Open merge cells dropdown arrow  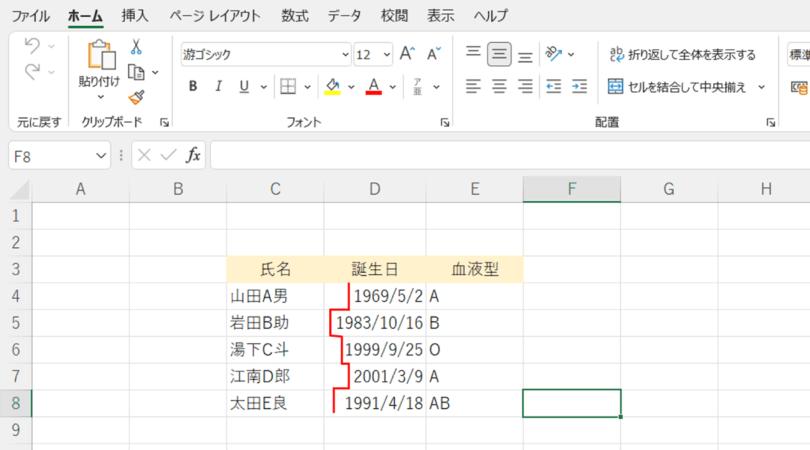click(x=761, y=87)
